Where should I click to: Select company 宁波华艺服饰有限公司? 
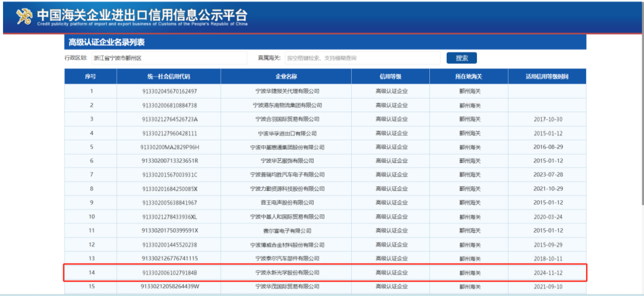[286, 161]
